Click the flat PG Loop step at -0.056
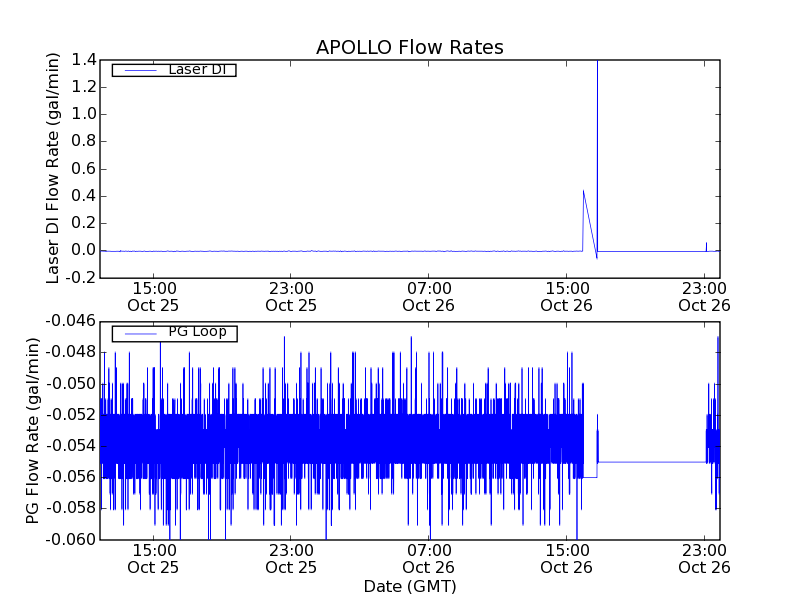 pos(590,478)
